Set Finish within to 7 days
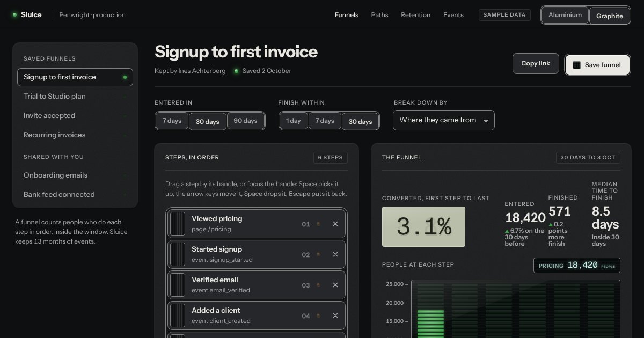Viewport: 644px width, 338px height. coord(325,121)
